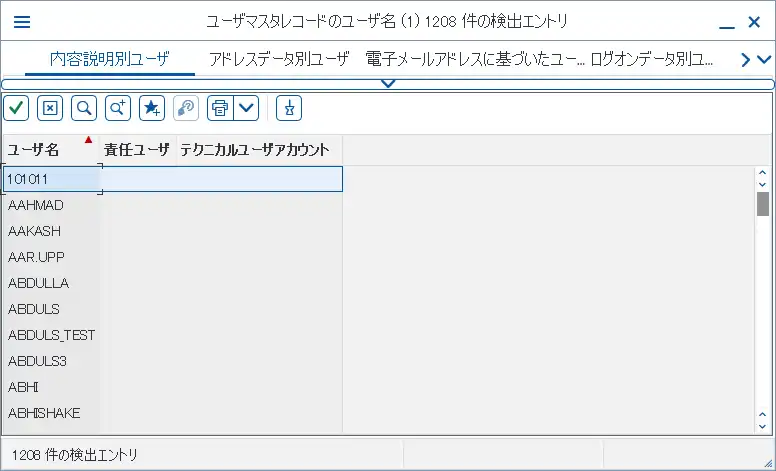Click the scroll up arrow at top of list
Viewport: 776px width, 471px height.
coord(762,173)
